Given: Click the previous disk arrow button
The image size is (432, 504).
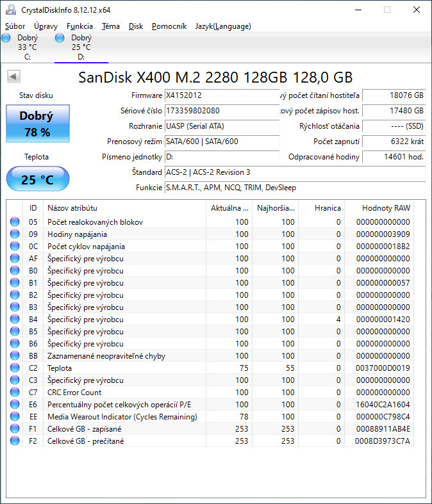Looking at the screenshot, I should pyautogui.click(x=13, y=76).
